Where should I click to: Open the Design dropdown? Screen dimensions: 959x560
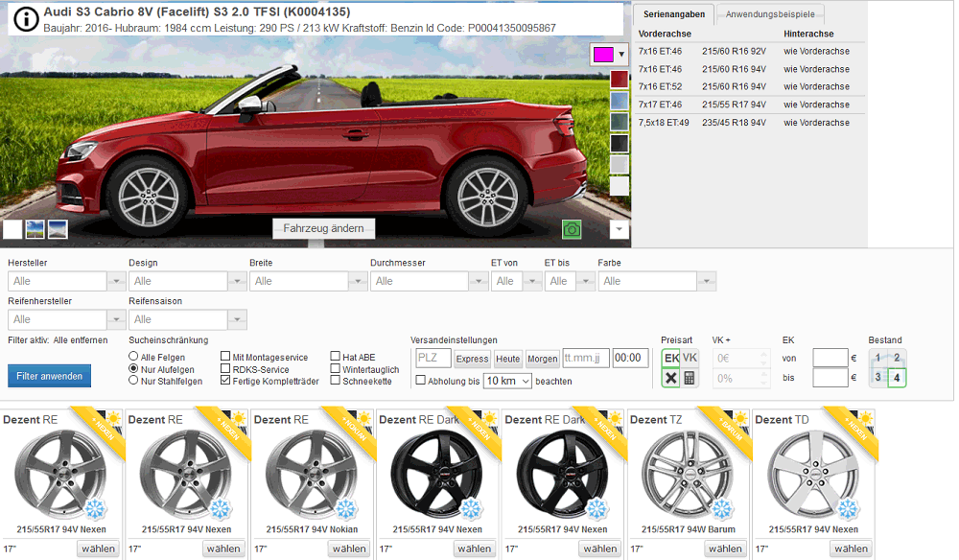(x=237, y=281)
